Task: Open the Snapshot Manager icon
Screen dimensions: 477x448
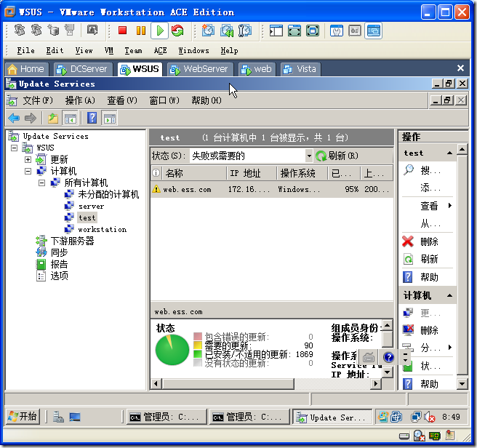Action: coord(245,31)
